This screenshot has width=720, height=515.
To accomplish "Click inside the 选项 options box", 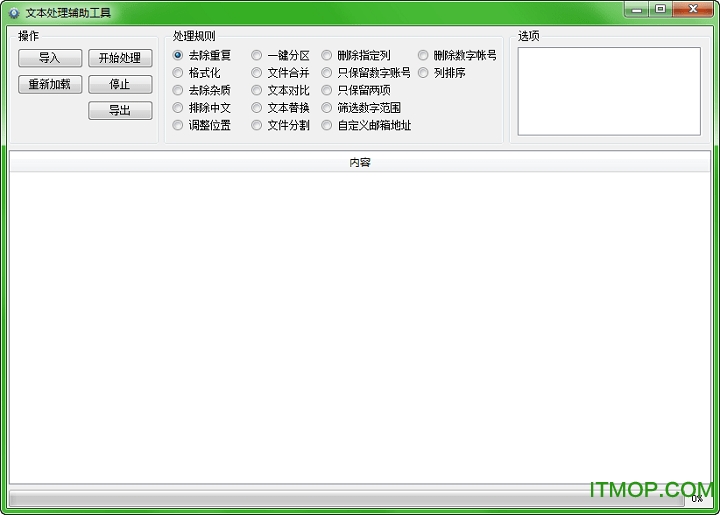I will coord(609,91).
